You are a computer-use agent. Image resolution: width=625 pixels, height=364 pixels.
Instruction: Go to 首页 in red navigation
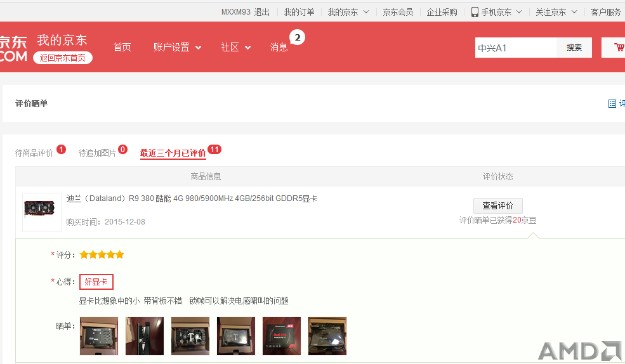[122, 48]
